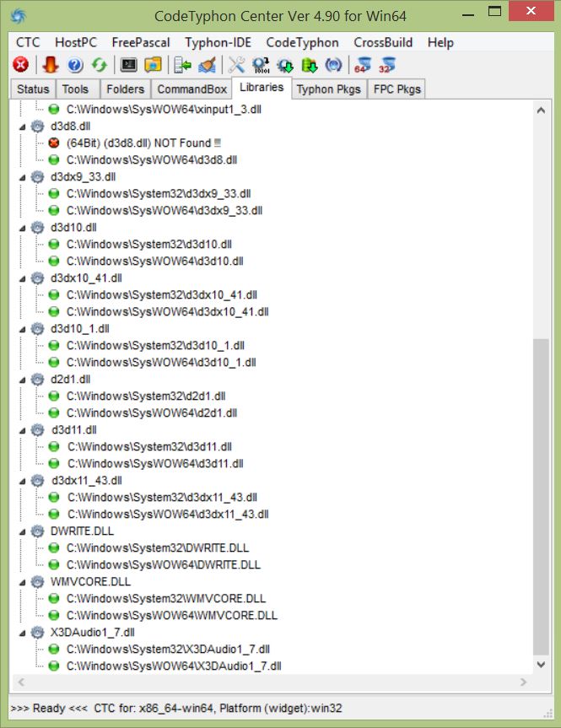Image resolution: width=561 pixels, height=728 pixels.
Task: Click the green refresh arrows icon
Action: click(100, 65)
